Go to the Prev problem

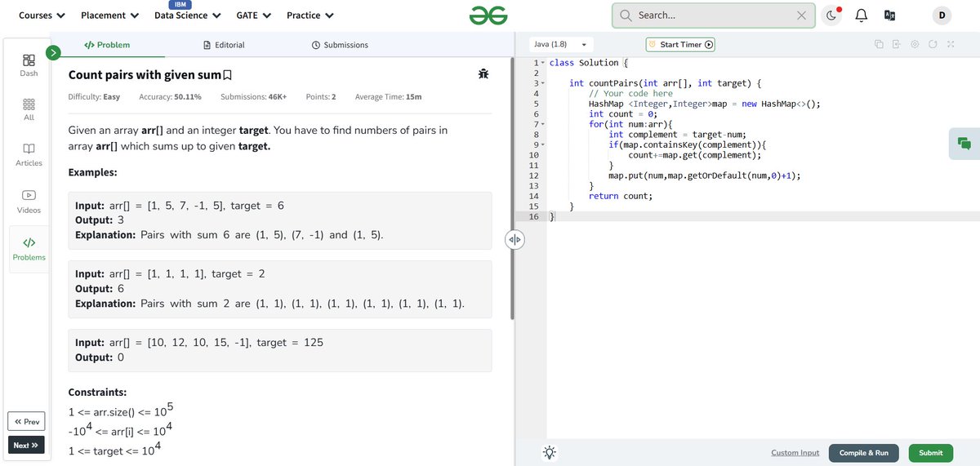point(26,421)
